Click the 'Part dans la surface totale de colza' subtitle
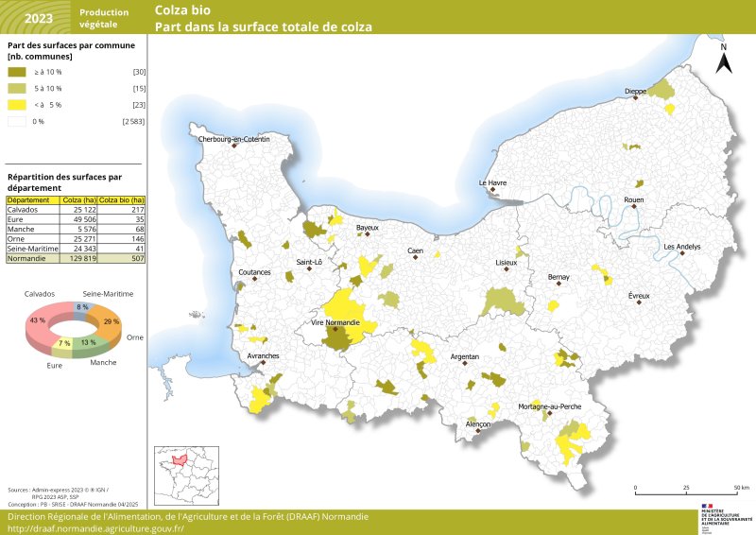Screen dimensions: 756x535 point(264,26)
